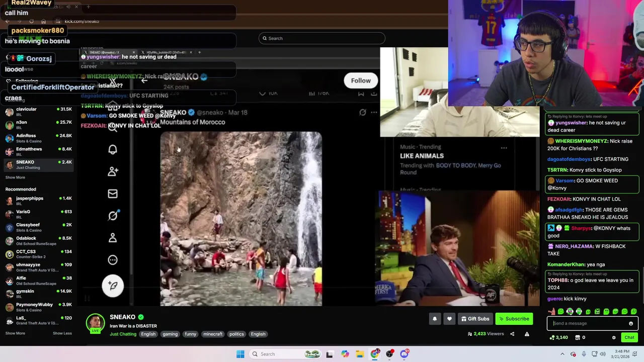Click X add people icon in sidebar

(x=113, y=171)
